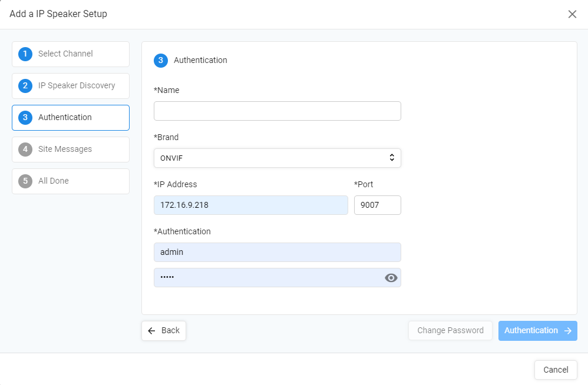Click the Cancel button
Viewport: 588px width, 385px height.
[x=556, y=370]
